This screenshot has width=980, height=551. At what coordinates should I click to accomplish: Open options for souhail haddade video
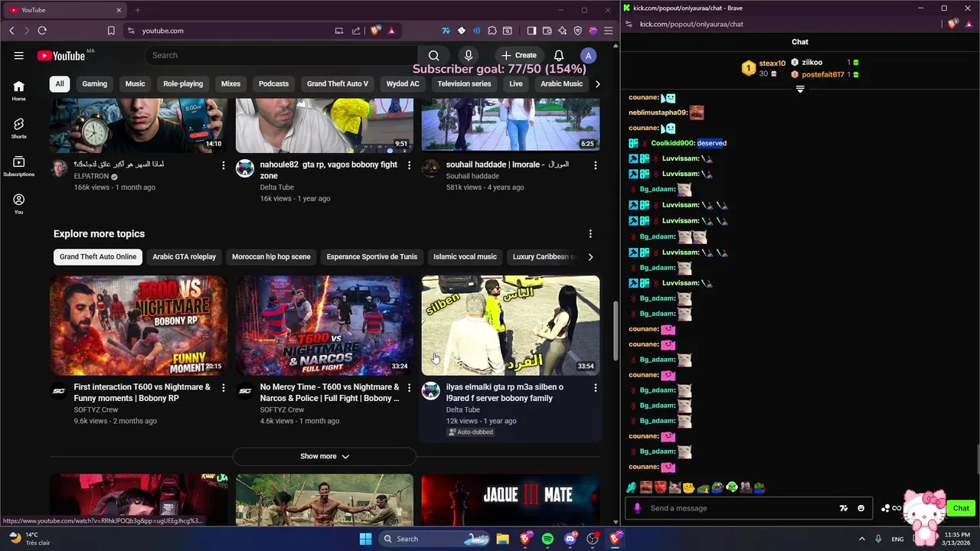tap(595, 165)
